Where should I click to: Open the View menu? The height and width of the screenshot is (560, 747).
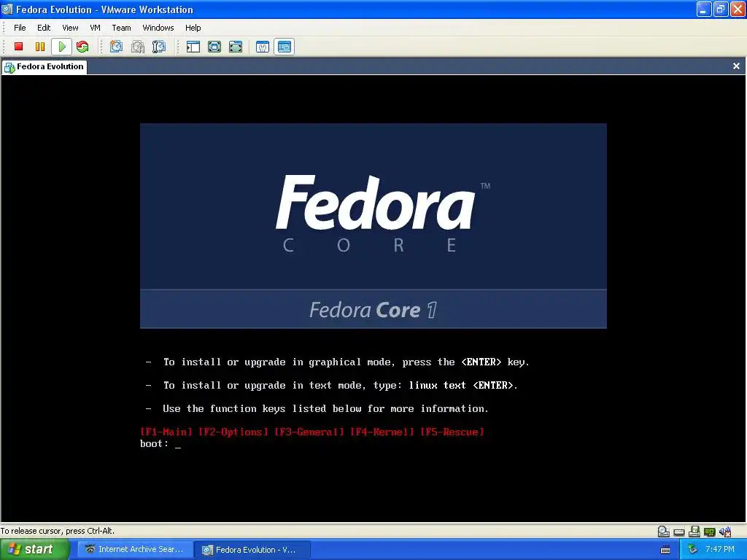pyautogui.click(x=70, y=28)
